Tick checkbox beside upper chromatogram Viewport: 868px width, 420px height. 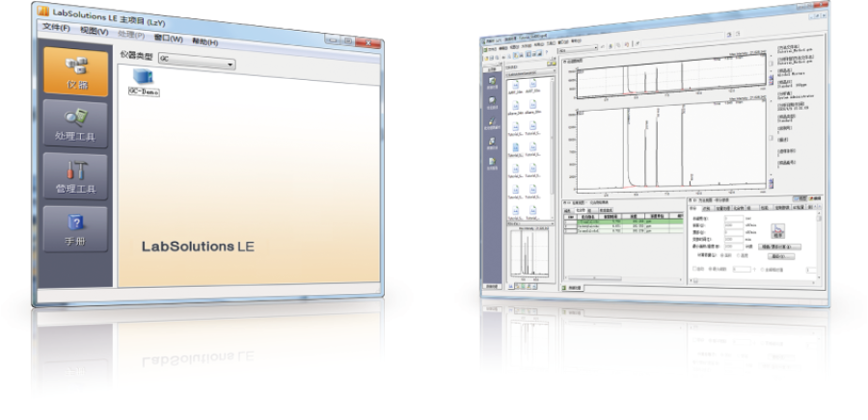(x=772, y=65)
